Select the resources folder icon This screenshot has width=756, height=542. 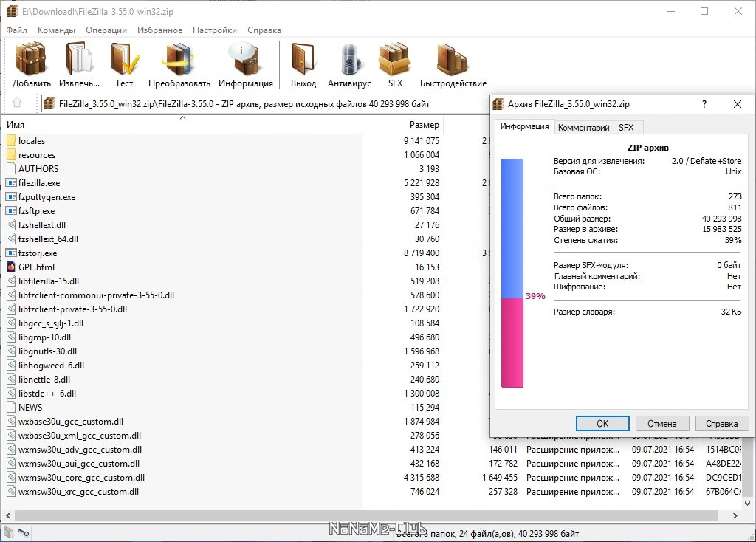click(x=12, y=155)
